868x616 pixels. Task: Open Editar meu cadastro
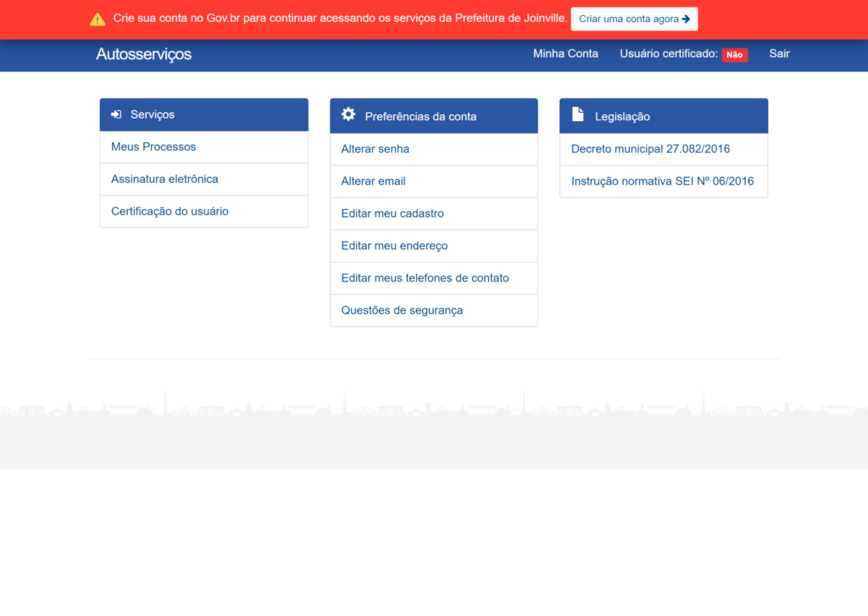tap(392, 214)
